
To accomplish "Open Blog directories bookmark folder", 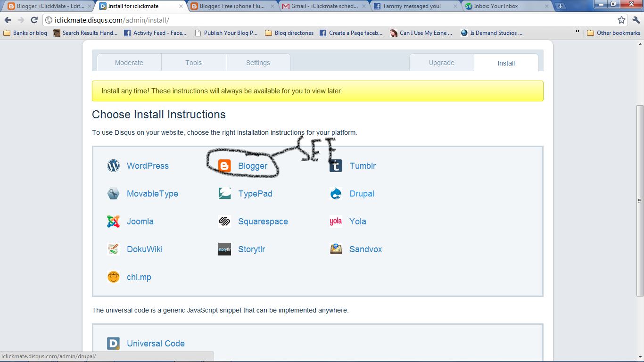I will click(289, 33).
